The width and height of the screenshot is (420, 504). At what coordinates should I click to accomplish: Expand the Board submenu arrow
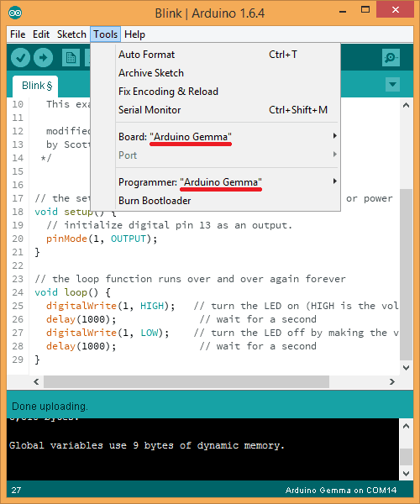coord(334,136)
